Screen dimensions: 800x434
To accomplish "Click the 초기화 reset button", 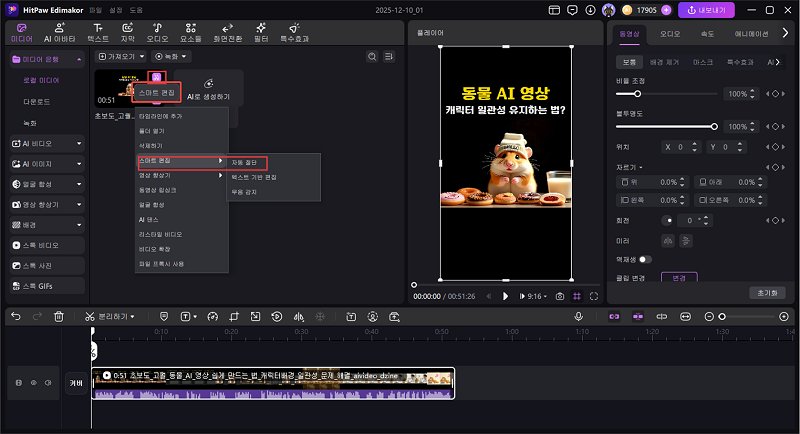I will [x=767, y=293].
